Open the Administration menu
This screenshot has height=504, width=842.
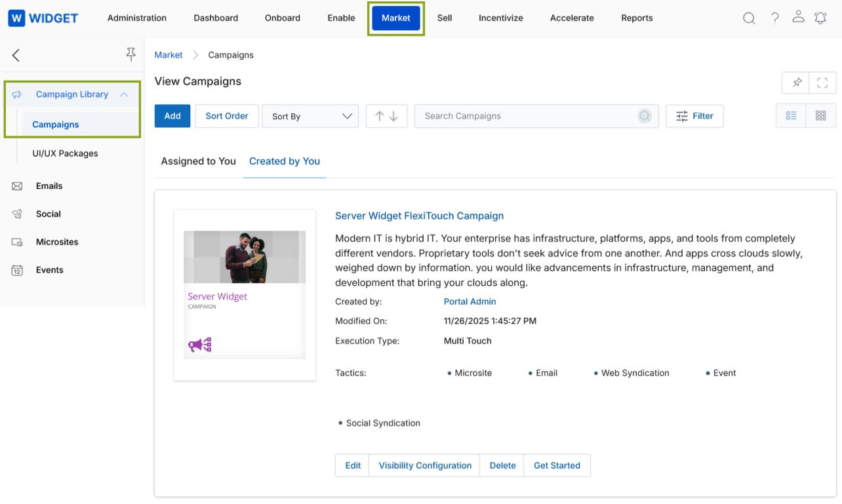click(x=137, y=18)
